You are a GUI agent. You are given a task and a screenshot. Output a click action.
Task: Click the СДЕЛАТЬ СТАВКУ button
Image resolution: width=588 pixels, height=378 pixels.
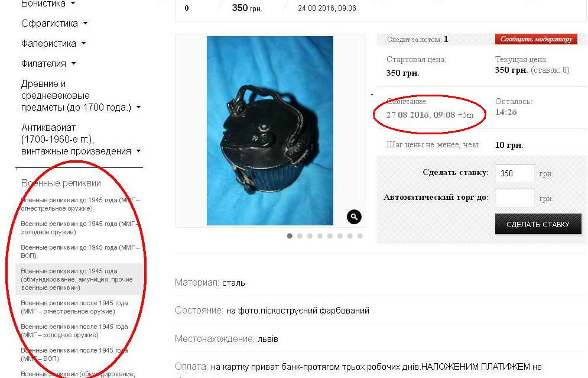click(x=538, y=224)
